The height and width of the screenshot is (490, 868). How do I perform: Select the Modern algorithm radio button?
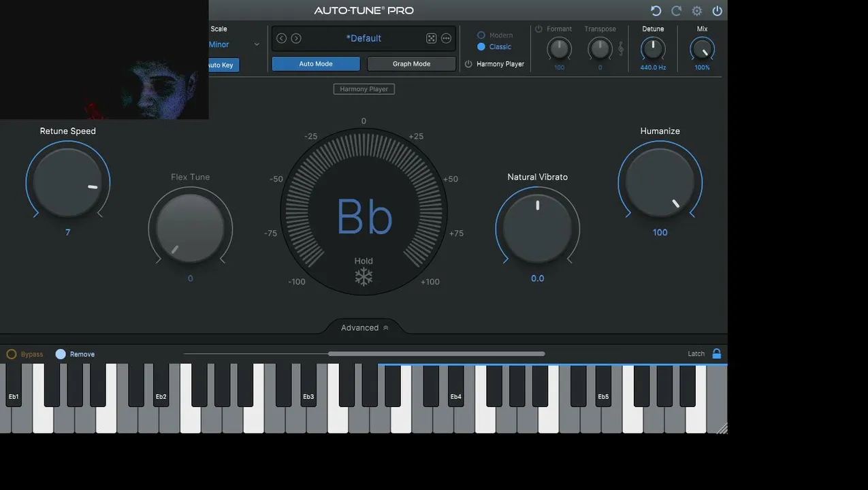coord(481,35)
